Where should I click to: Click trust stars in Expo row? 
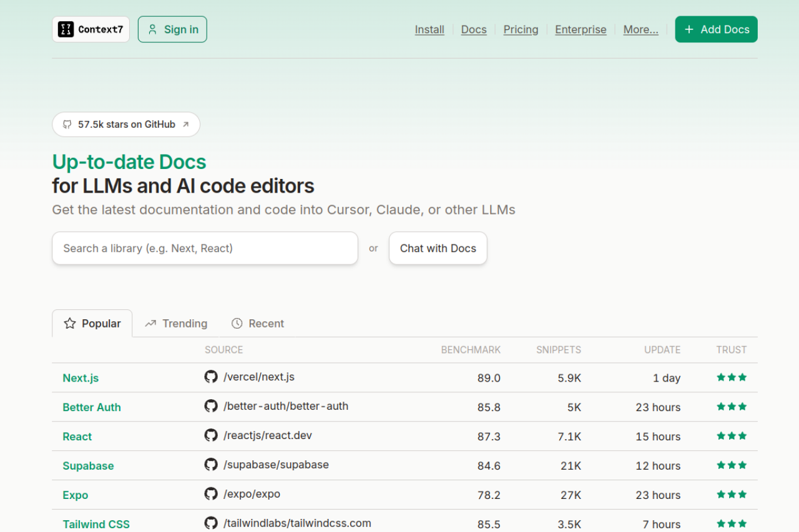(x=732, y=494)
